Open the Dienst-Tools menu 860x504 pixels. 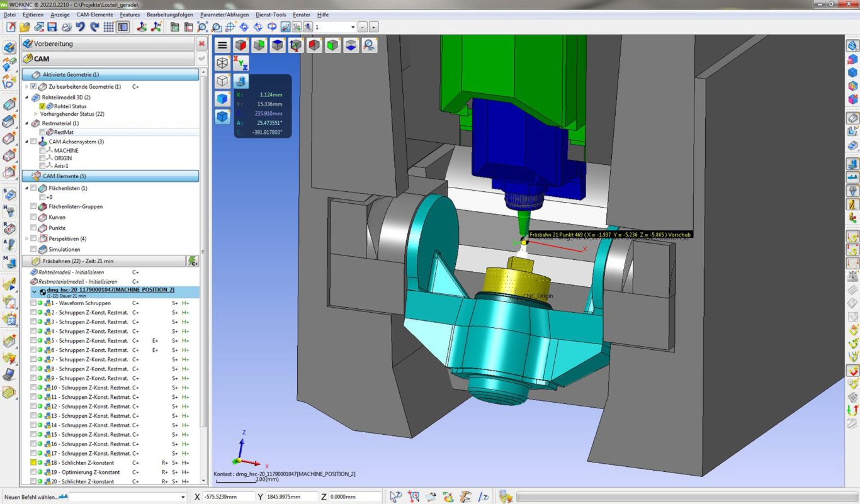pos(271,14)
